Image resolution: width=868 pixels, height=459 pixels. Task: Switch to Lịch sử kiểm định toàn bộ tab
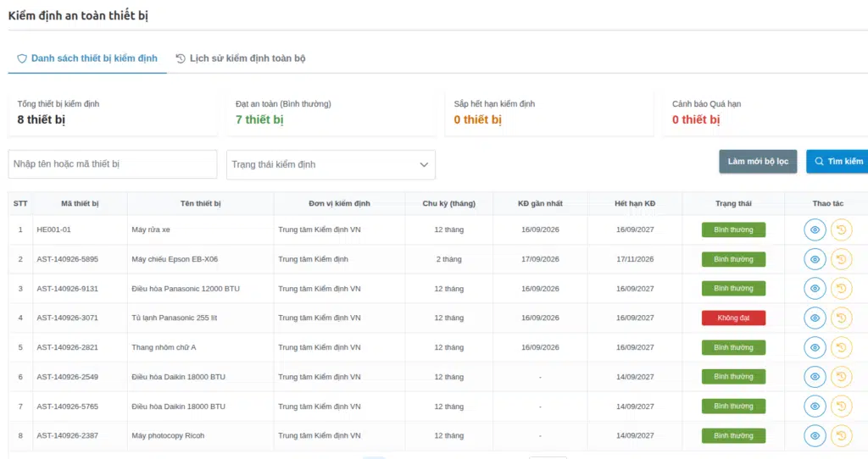pyautogui.click(x=241, y=58)
